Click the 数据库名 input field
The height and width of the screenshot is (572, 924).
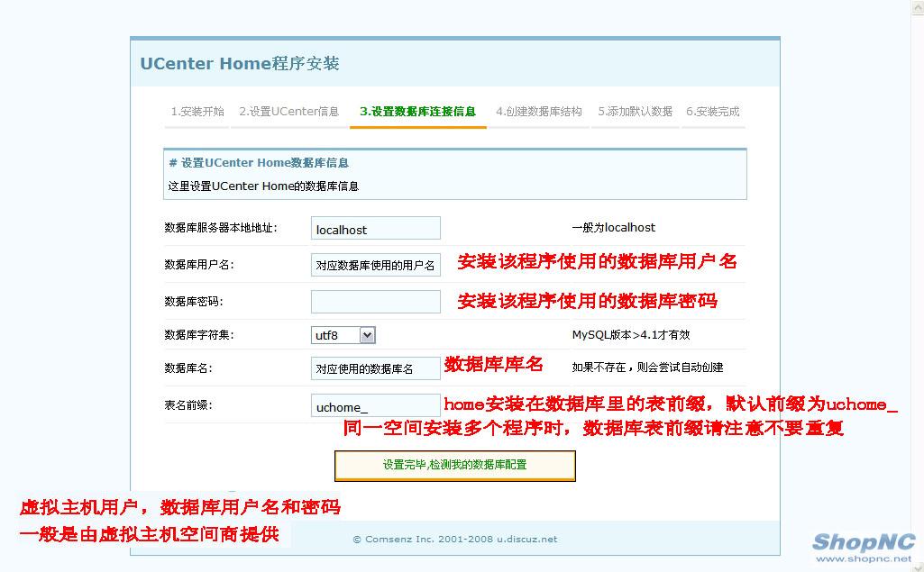[x=375, y=368]
